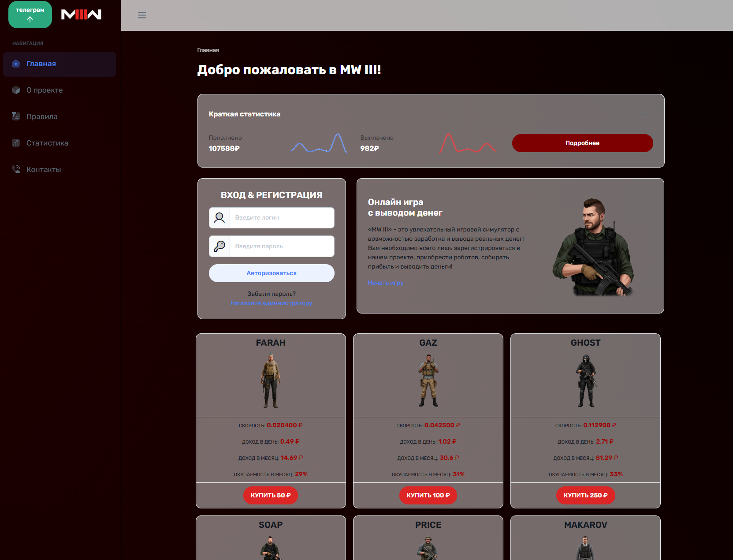Screen dimensions: 733x560
Task: Click the Начать игру link
Action: tap(386, 283)
